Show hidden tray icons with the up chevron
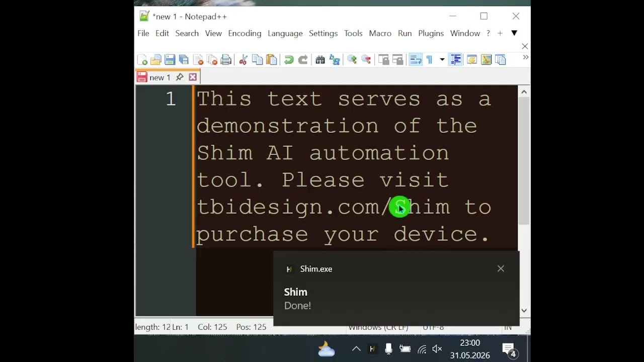 coord(356,349)
